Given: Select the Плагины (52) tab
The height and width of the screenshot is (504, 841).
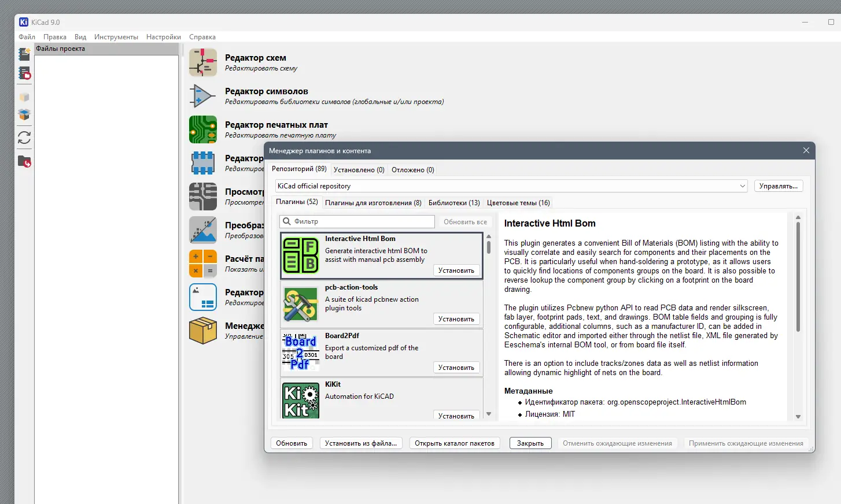Looking at the screenshot, I should coord(297,202).
